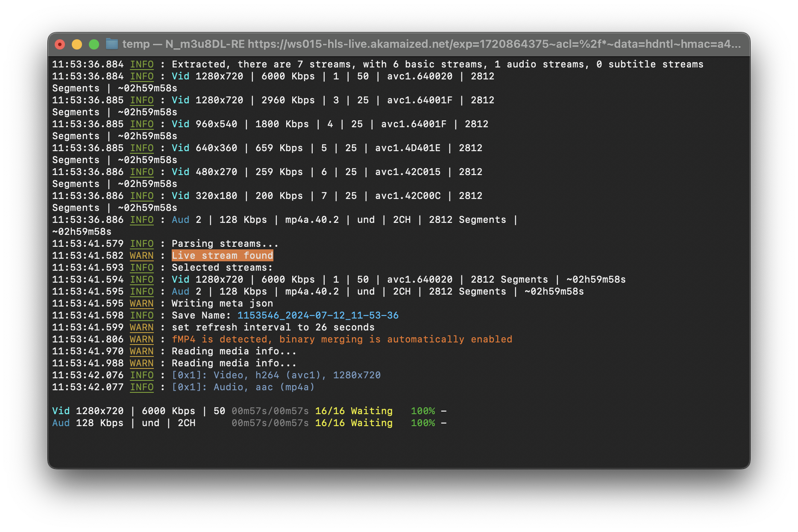798x532 pixels.
Task: Minimize the terminal with the yellow button
Action: pyautogui.click(x=77, y=44)
